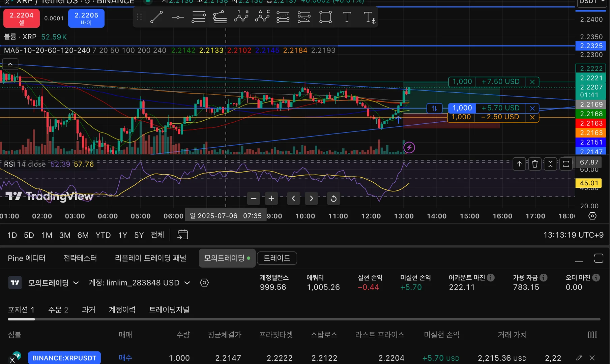The image size is (610, 364).
Task: Open the 계정이력 tab
Action: pyautogui.click(x=122, y=310)
